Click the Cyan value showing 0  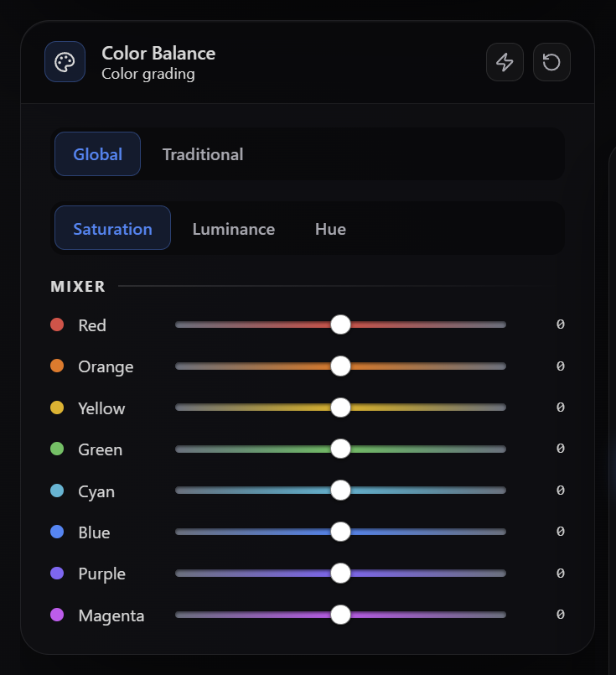[x=560, y=490]
